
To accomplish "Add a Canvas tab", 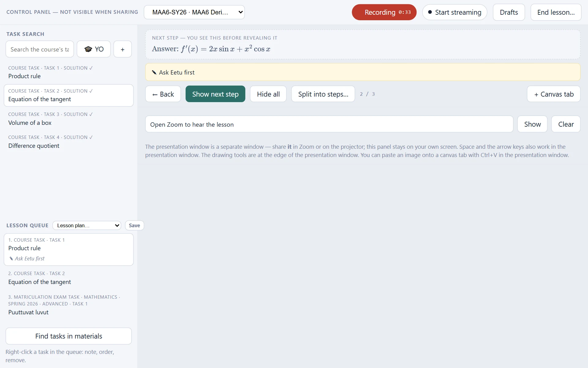I will point(553,94).
